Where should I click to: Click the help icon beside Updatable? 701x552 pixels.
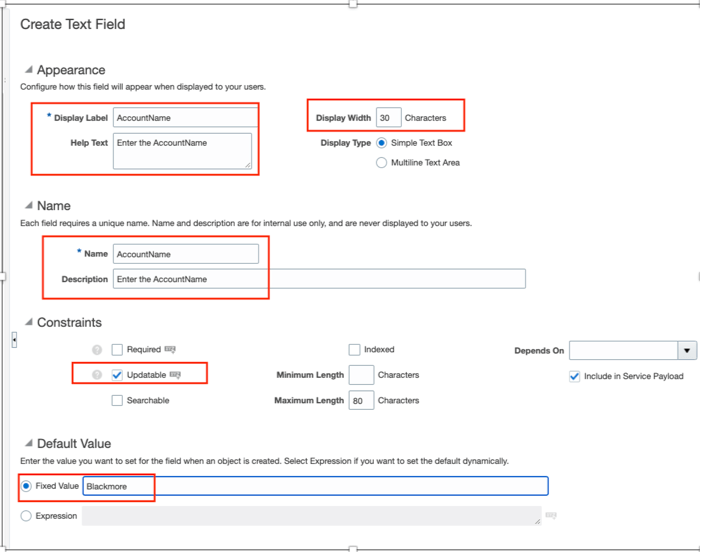pos(97,375)
